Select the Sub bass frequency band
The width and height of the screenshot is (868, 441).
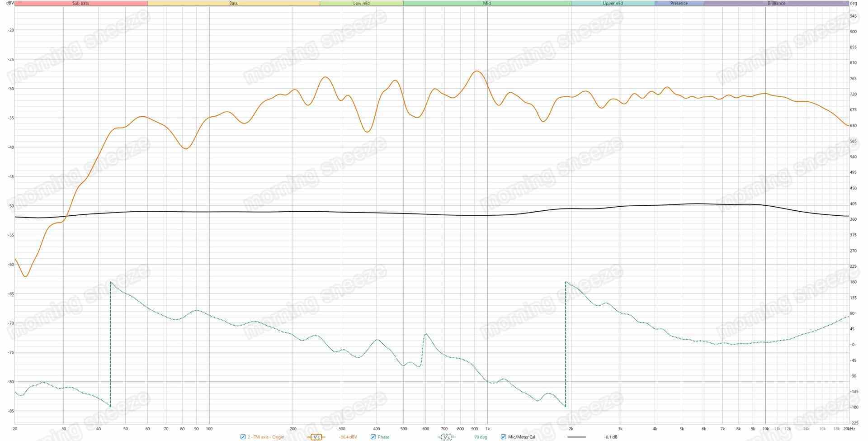click(x=81, y=3)
